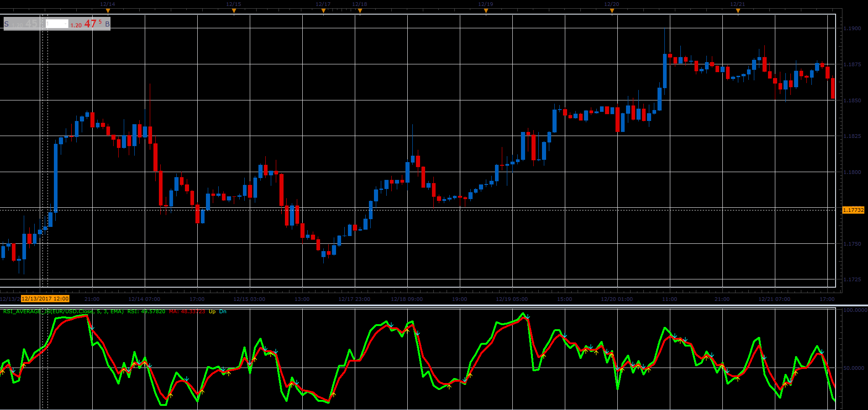Open the trade amount dropdown arrow
The width and height of the screenshot is (868, 410).
66,24
